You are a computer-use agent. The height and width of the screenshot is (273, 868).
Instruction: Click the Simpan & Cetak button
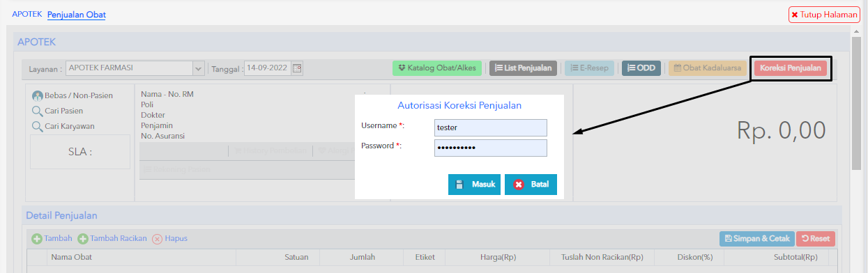point(756,239)
